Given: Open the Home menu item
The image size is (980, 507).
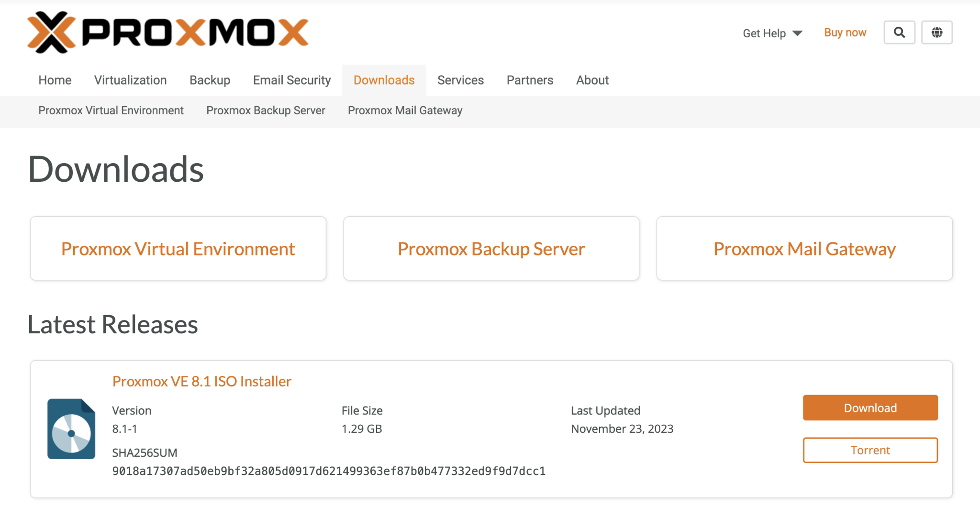Looking at the screenshot, I should click(x=55, y=80).
